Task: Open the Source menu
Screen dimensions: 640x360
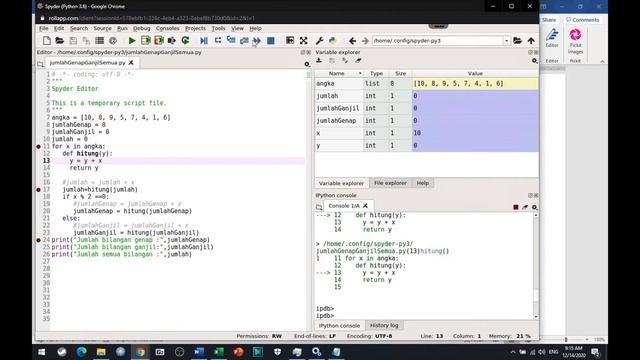Action: 102,28
